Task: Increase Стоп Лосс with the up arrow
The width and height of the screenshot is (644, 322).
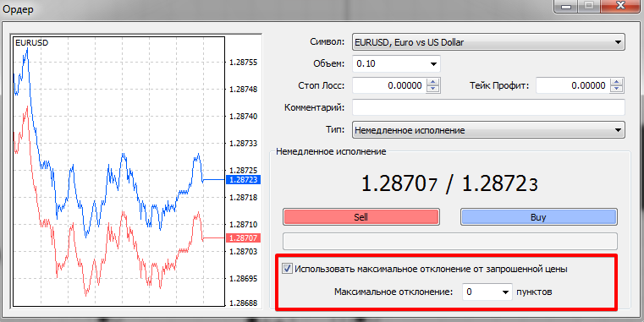Action: tap(433, 82)
